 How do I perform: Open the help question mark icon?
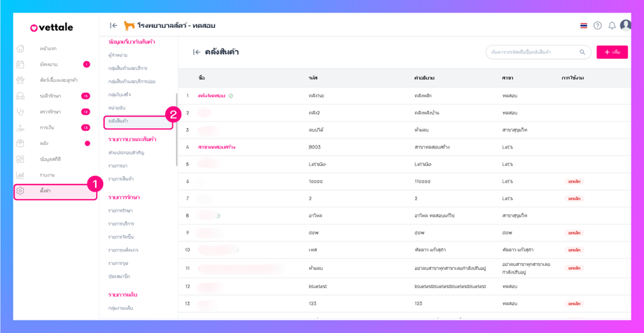click(598, 26)
